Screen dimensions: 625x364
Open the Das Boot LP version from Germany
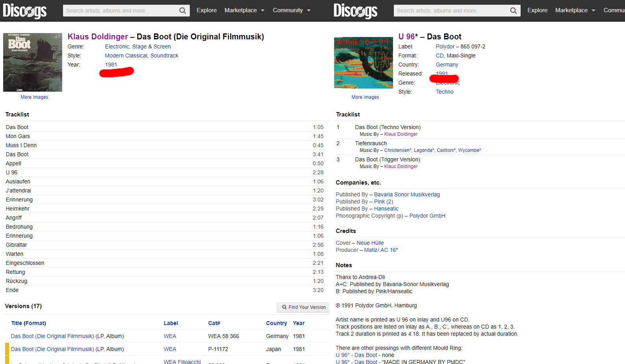(x=52, y=336)
